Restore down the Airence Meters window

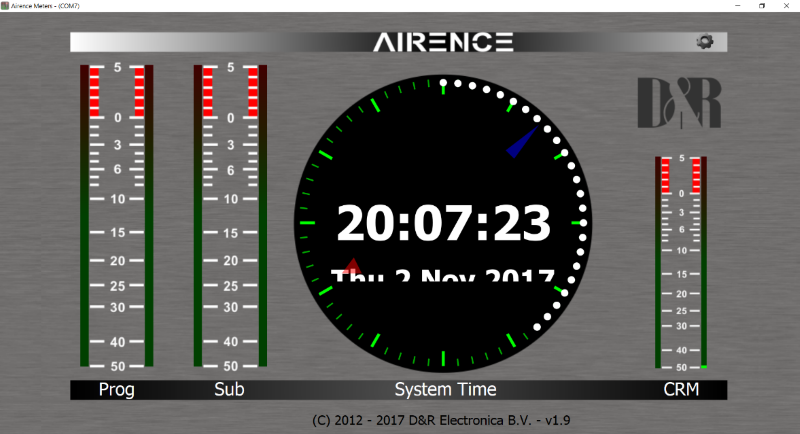pos(762,6)
